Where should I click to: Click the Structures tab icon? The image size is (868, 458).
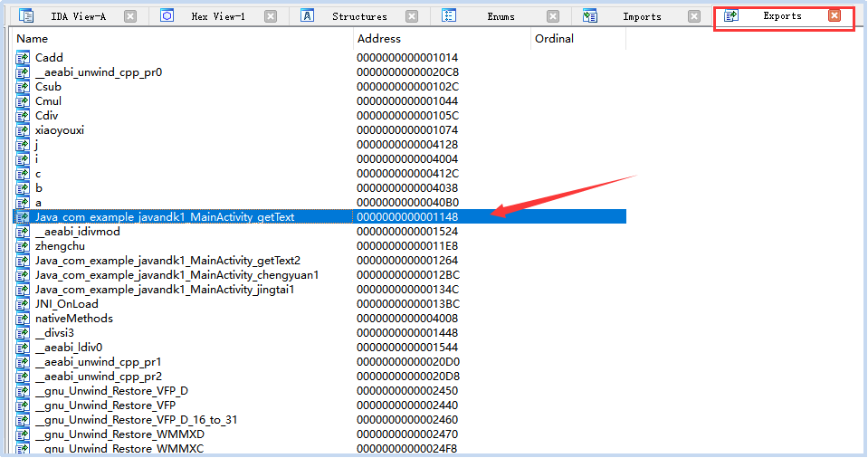point(307,16)
